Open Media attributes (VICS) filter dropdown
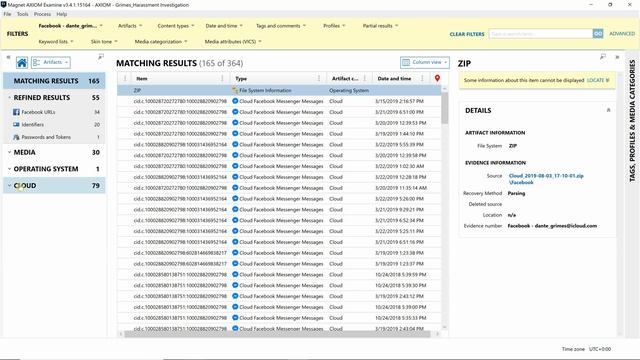The width and height of the screenshot is (640, 360). pos(233,42)
